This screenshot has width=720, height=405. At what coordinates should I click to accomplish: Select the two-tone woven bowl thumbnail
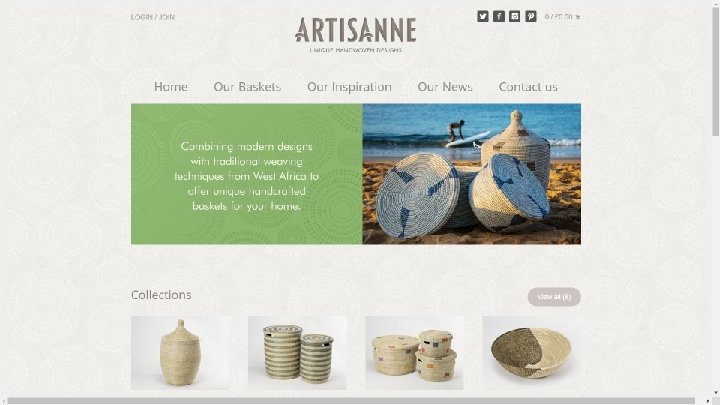(x=531, y=353)
